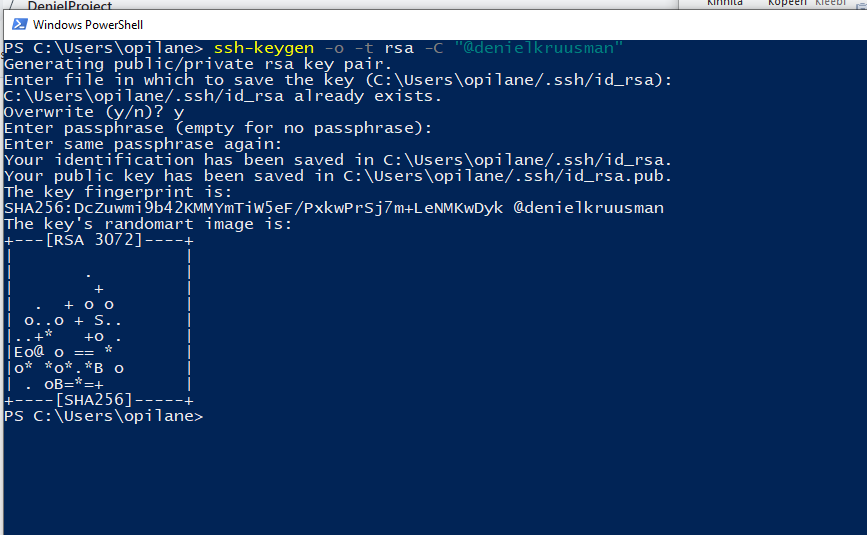The width and height of the screenshot is (867, 535).
Task: Click the "Overwrite (y/n)? y" line
Action: 94,112
